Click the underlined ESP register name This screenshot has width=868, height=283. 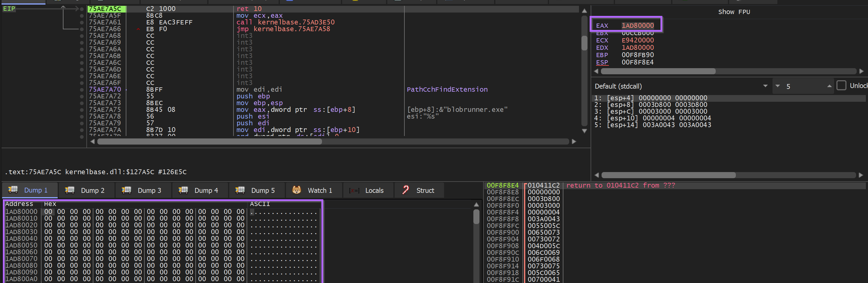[602, 62]
